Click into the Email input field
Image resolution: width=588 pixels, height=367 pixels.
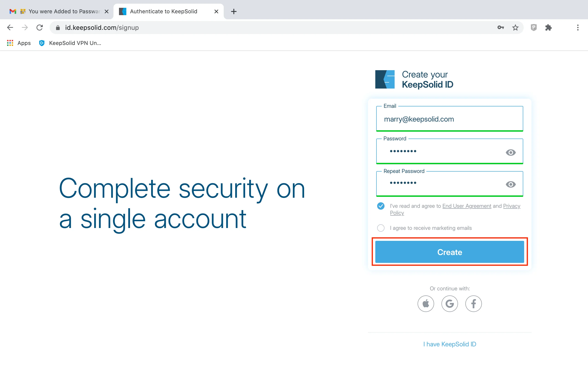click(x=449, y=119)
